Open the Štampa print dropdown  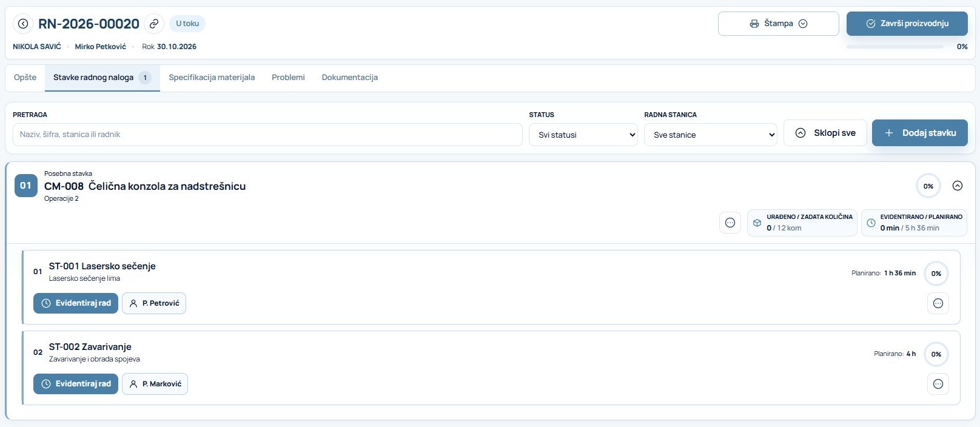[x=779, y=24]
